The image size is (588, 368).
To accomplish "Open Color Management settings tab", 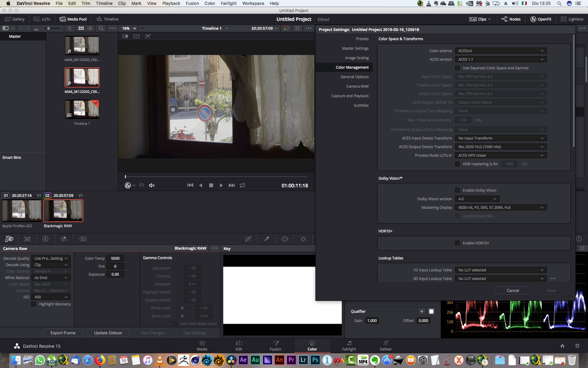I will click(352, 67).
